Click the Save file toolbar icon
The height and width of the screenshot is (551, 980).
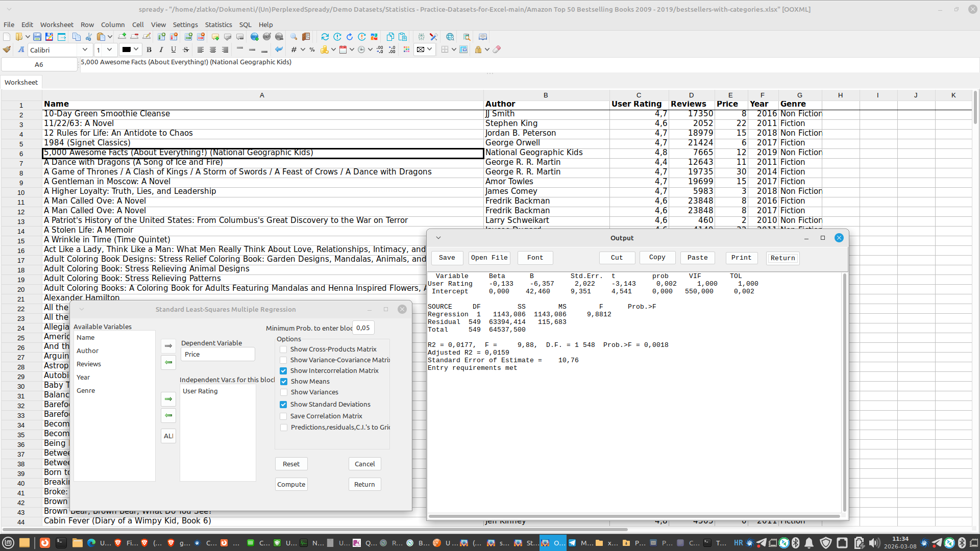(x=37, y=37)
